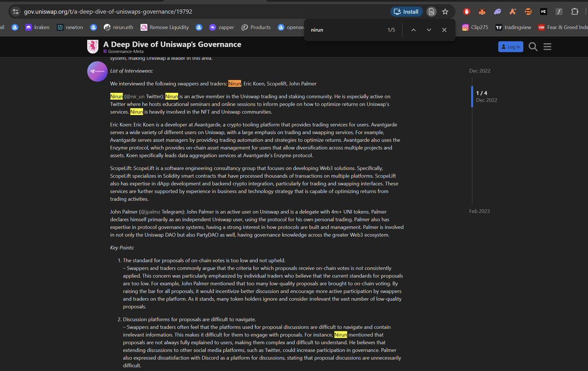The image size is (588, 371).
Task: Open the Clip275 Instagram bookmark
Action: pos(475,27)
